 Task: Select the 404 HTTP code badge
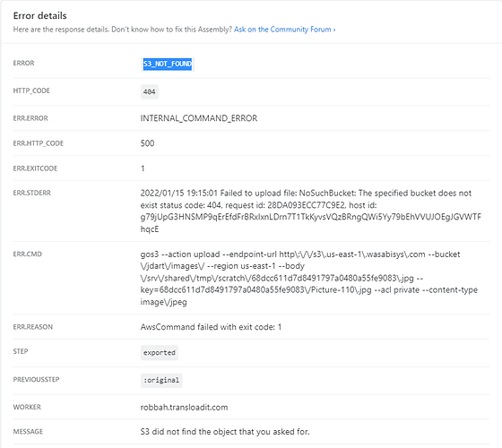[150, 91]
